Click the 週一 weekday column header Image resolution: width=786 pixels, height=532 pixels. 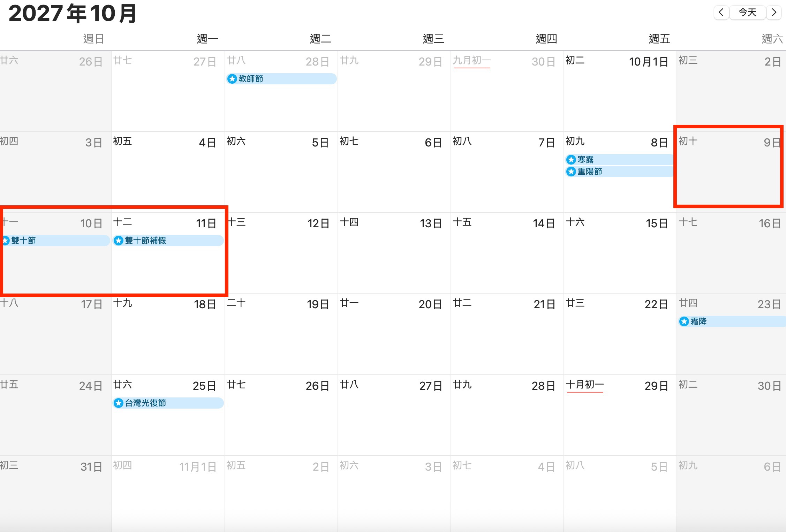point(207,39)
